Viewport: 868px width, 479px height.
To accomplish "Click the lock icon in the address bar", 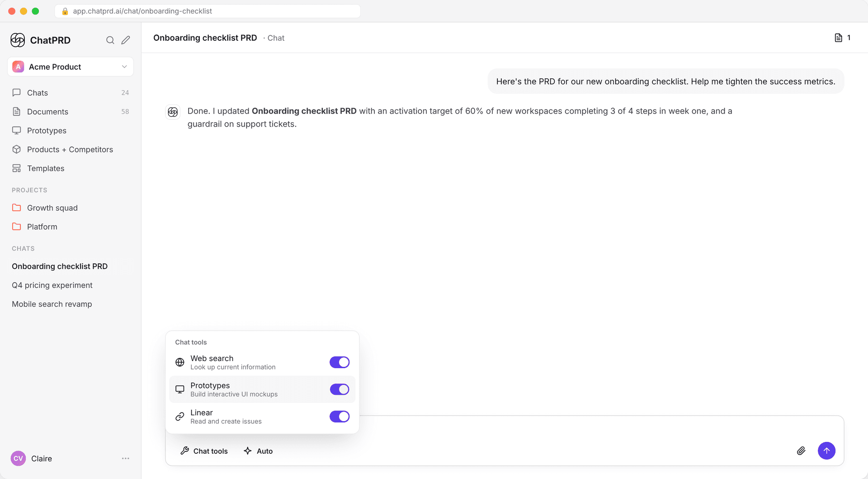I will (x=65, y=11).
